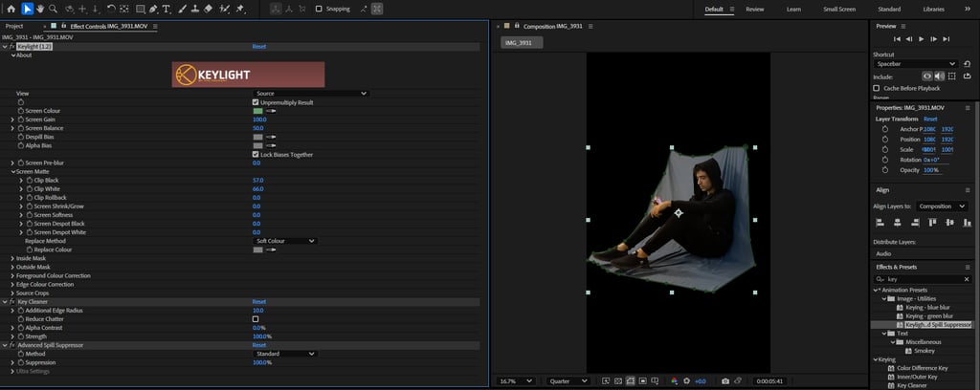
Task: Open viewer magnification 16.7% dropdown
Action: coord(516,380)
